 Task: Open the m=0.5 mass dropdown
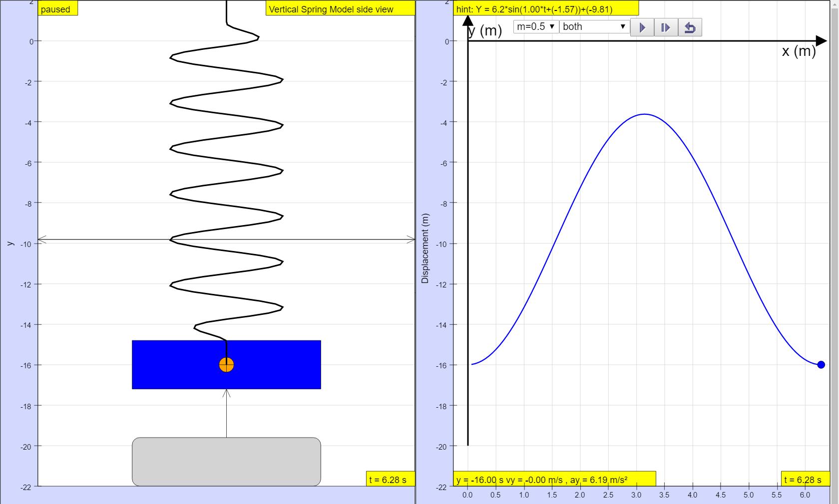click(536, 27)
